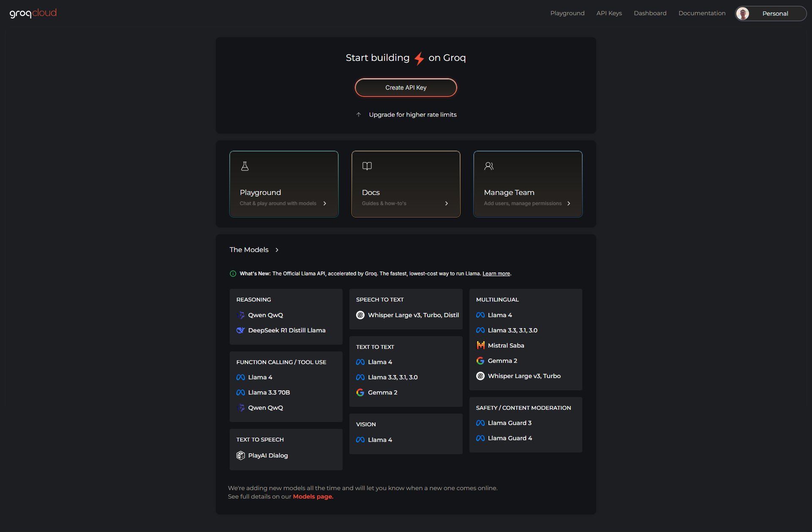Select Llama Guard 3 model
Image resolution: width=812 pixels, height=532 pixels.
pyautogui.click(x=510, y=423)
